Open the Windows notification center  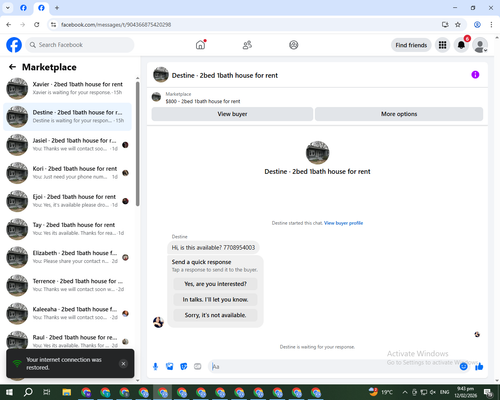(x=488, y=392)
